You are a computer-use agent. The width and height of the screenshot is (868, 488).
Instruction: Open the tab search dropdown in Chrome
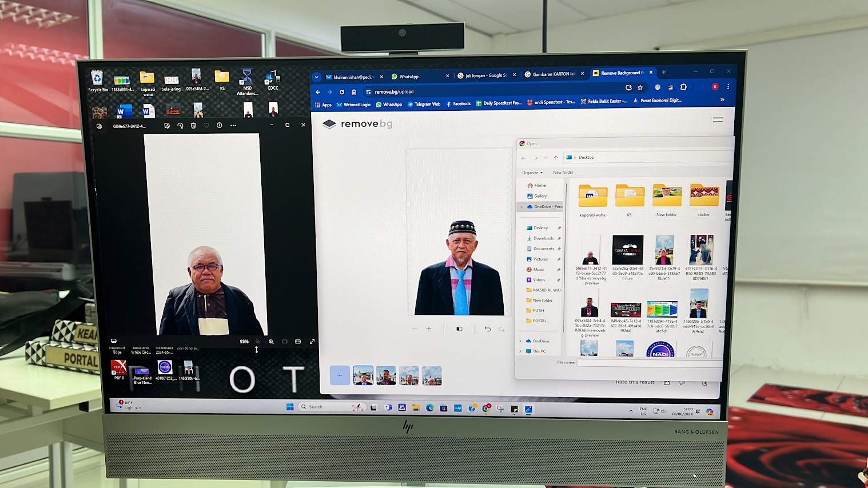click(316, 77)
